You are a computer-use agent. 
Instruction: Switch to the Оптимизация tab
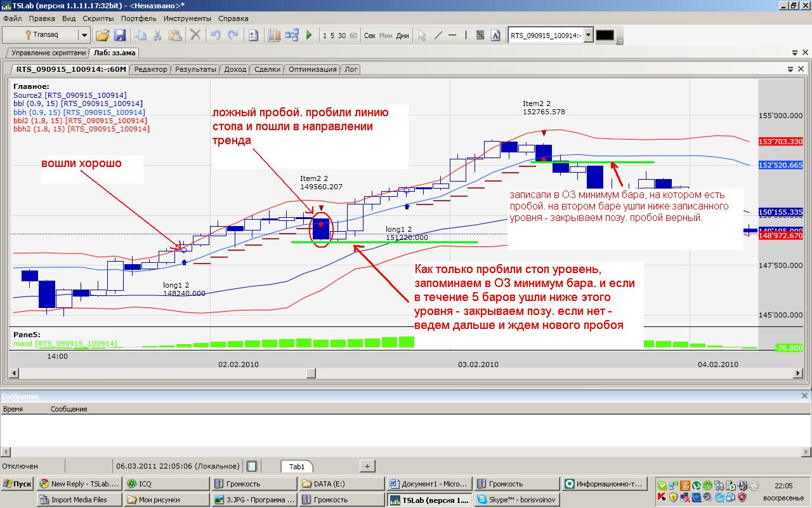(x=312, y=69)
